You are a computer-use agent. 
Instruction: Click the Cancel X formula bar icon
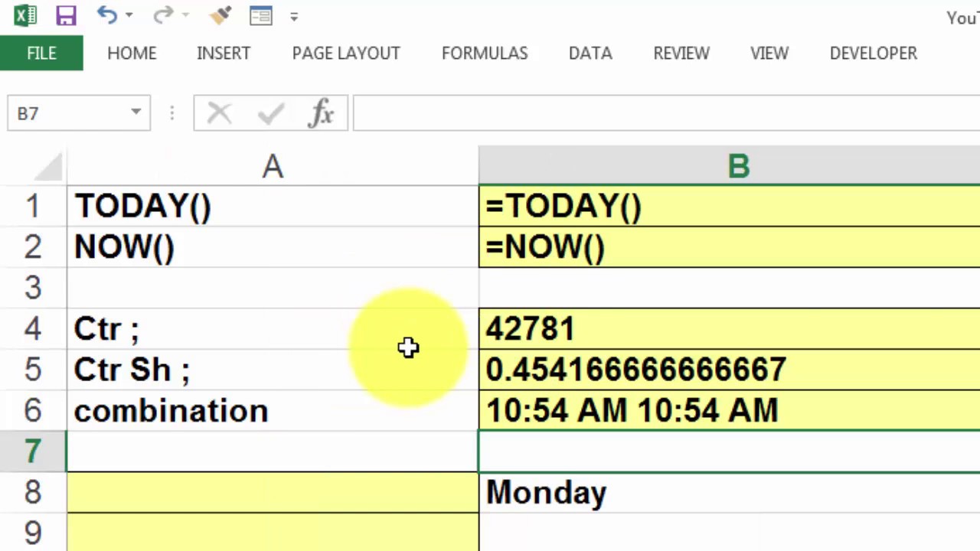(219, 114)
